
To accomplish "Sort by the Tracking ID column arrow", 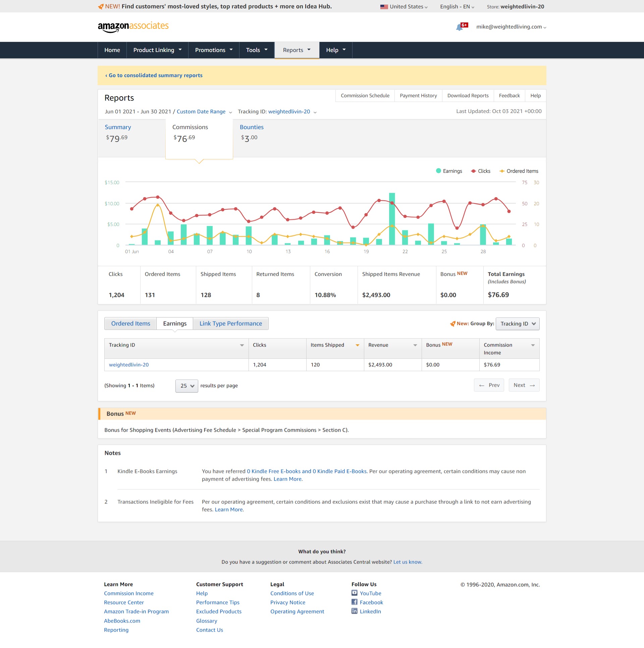I will (242, 345).
